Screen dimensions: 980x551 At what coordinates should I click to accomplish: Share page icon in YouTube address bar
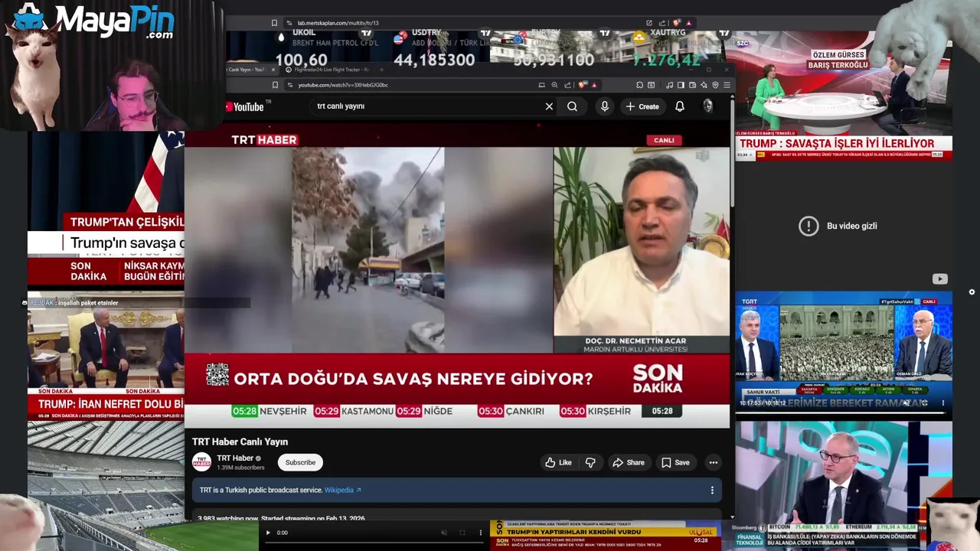[x=567, y=85]
